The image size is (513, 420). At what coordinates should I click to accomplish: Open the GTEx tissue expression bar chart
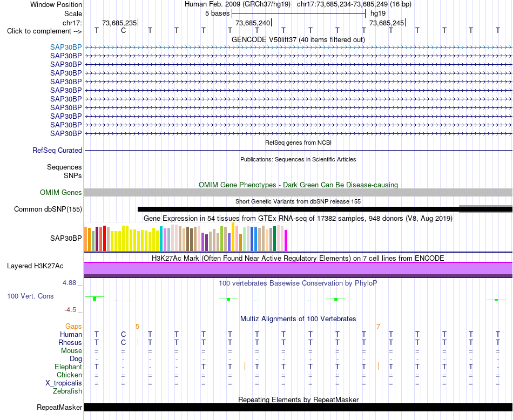pos(186,237)
